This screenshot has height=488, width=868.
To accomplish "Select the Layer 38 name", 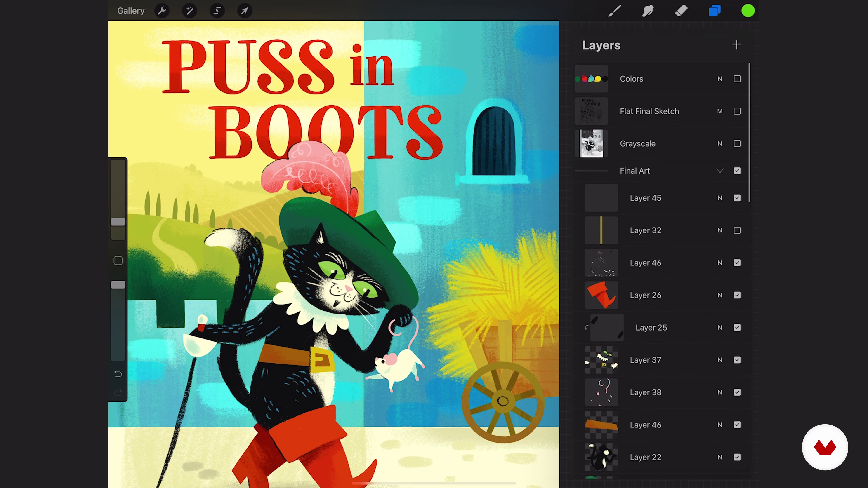I will (646, 392).
